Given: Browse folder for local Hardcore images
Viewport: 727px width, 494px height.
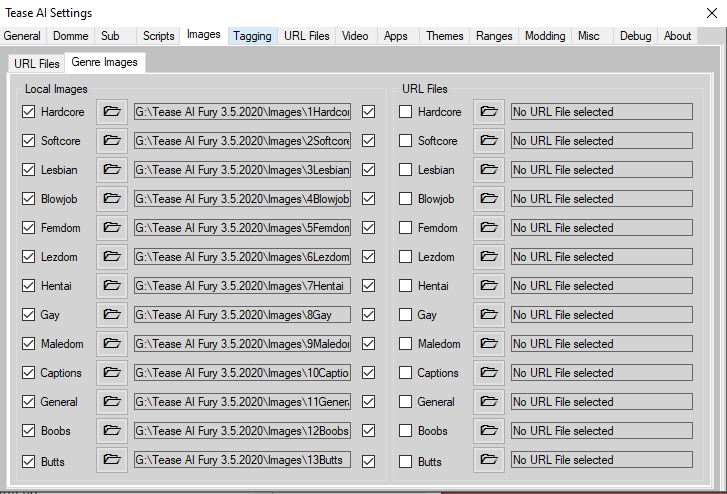Looking at the screenshot, I should (x=112, y=112).
